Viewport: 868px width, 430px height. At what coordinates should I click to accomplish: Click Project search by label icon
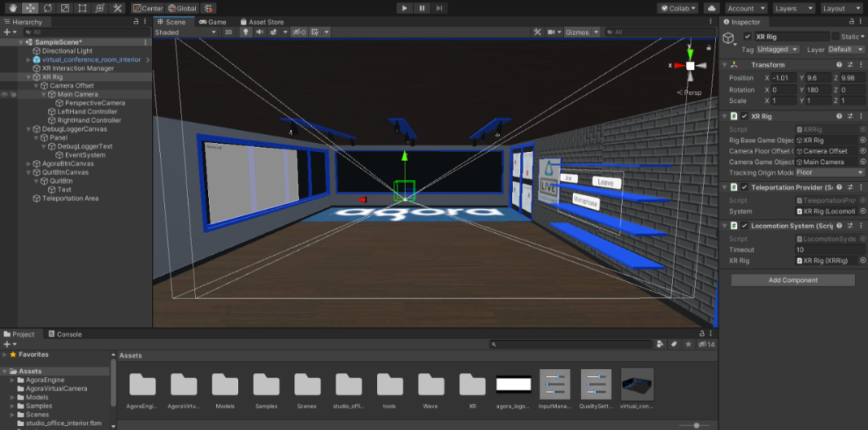coord(674,344)
